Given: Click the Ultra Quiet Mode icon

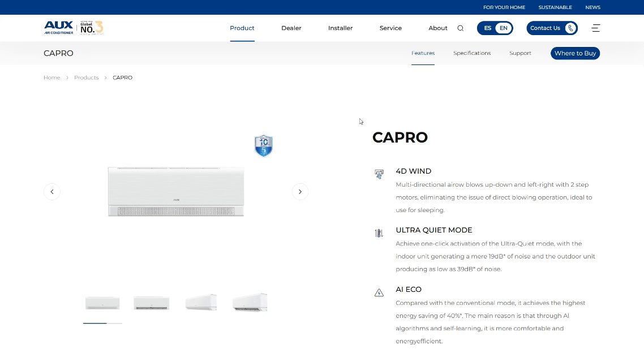Looking at the screenshot, I should coord(379,233).
